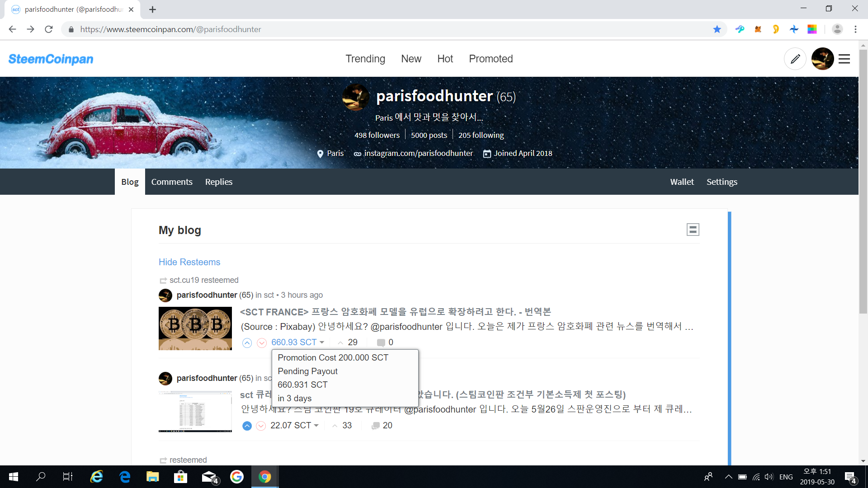Open the compose post pencil icon

tap(795, 59)
